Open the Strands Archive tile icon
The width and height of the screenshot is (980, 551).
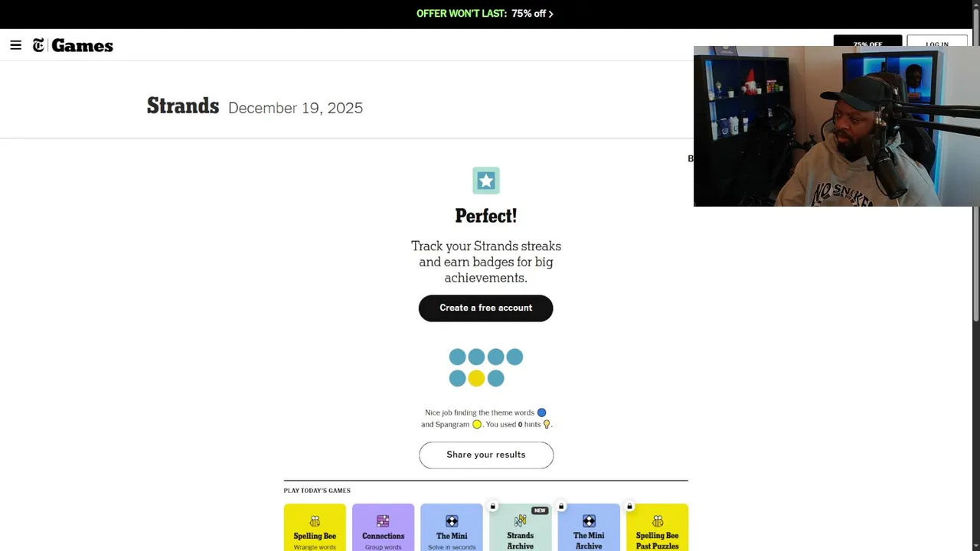pos(520,521)
